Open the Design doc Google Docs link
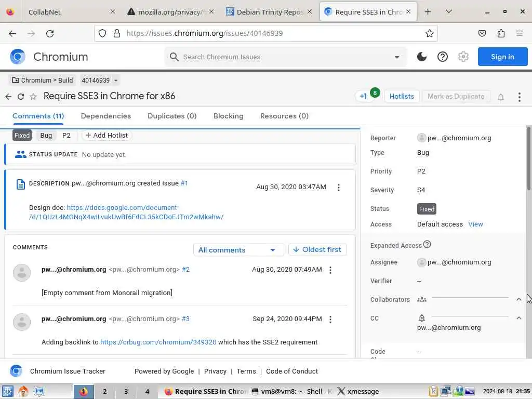Image resolution: width=532 pixels, height=399 pixels. 126,212
